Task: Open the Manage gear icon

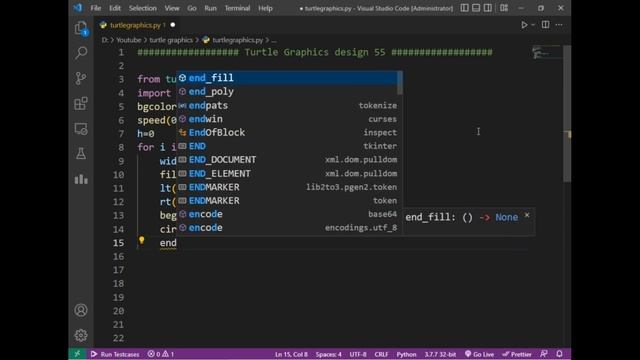Action: 81,335
